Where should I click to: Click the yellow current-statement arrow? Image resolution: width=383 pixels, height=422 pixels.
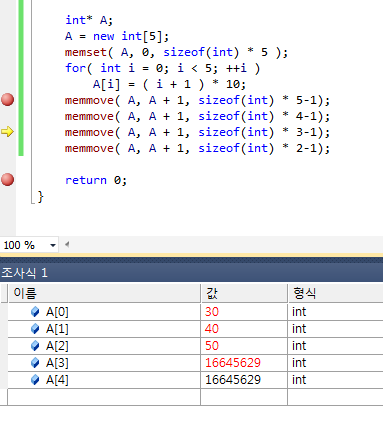(x=7, y=132)
